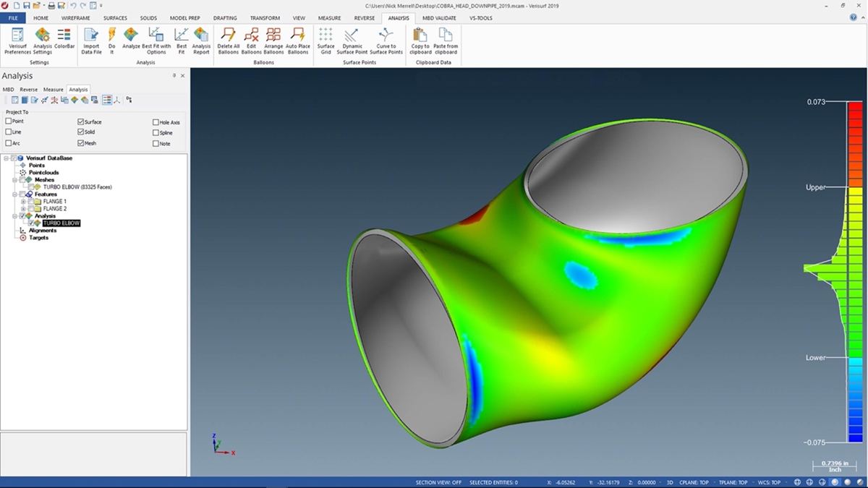Click Copy to clipboard icon

point(420,35)
